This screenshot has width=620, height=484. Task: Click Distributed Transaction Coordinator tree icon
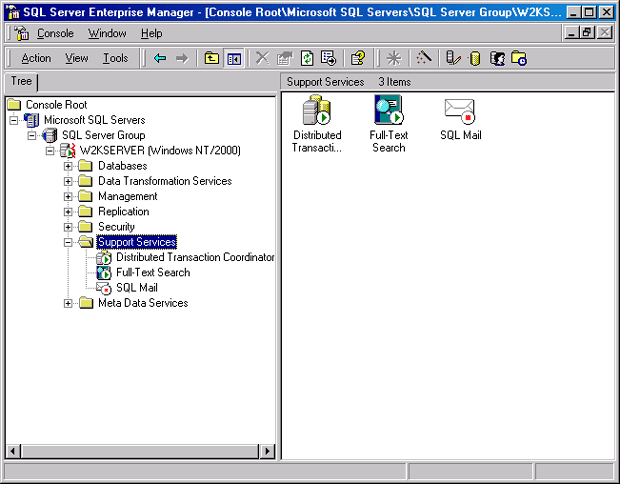click(104, 257)
